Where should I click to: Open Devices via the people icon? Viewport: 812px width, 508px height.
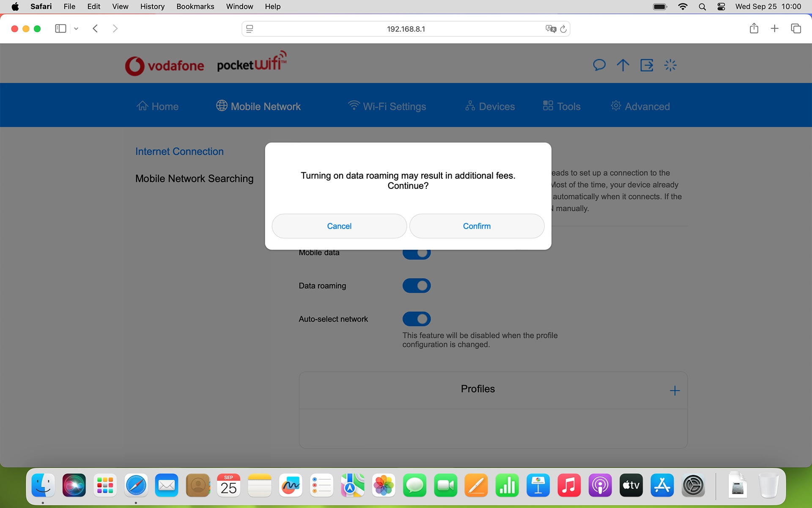[470, 106]
